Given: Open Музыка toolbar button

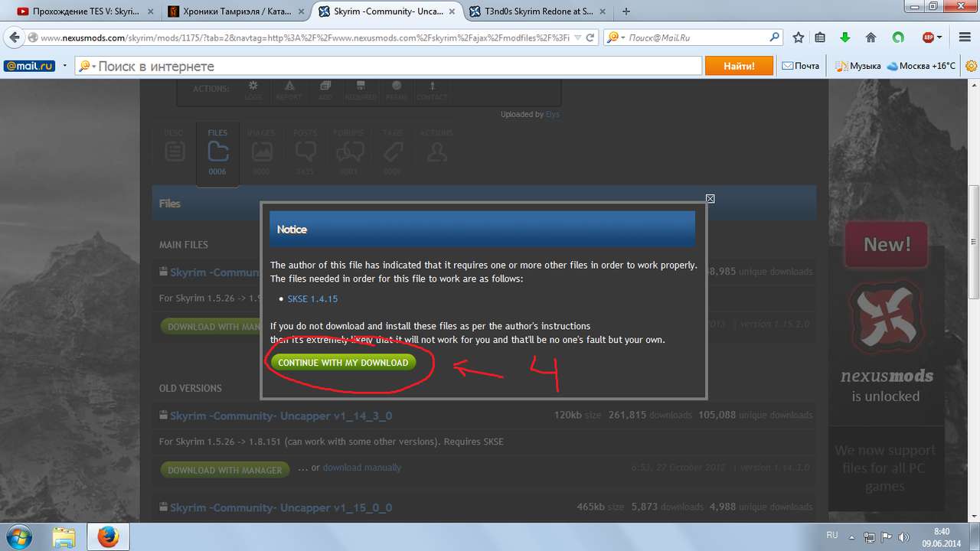Looking at the screenshot, I should (x=857, y=66).
